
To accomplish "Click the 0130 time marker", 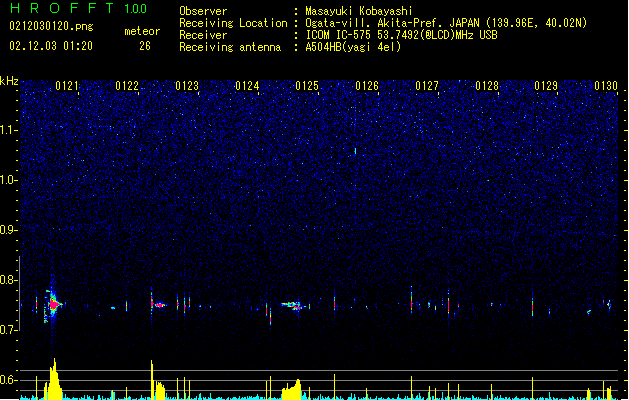I will click(x=606, y=86).
